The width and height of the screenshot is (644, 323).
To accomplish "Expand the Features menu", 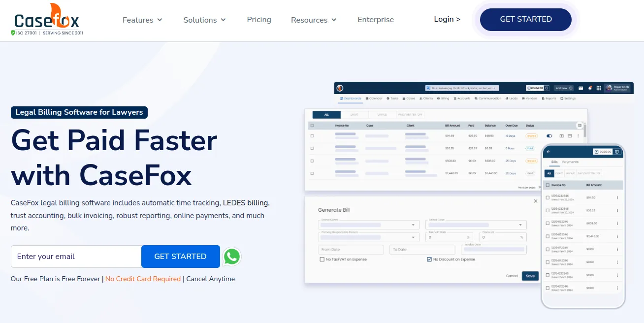I will pos(142,20).
